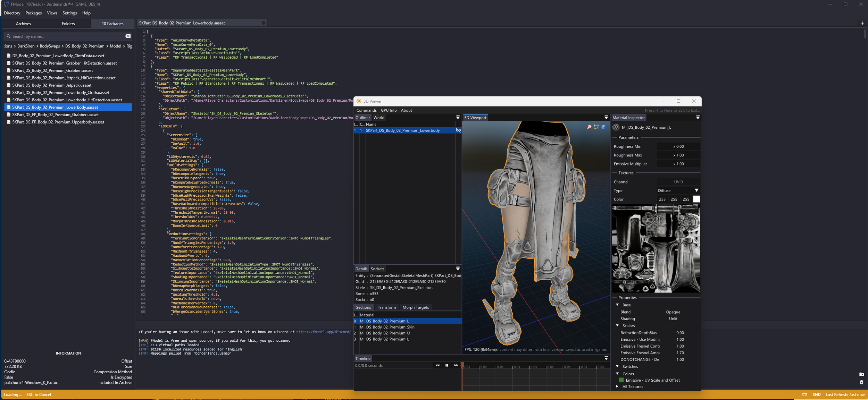This screenshot has width=868, height=400.
Task: Click the white texture color swatch
Action: (696, 199)
